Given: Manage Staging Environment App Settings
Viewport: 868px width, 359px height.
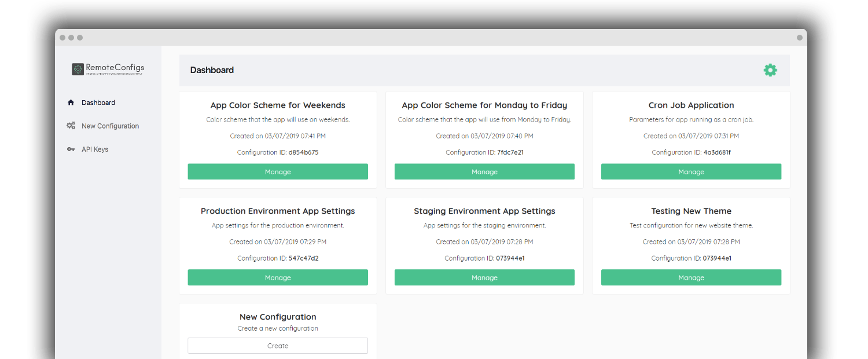Looking at the screenshot, I should click(x=484, y=277).
